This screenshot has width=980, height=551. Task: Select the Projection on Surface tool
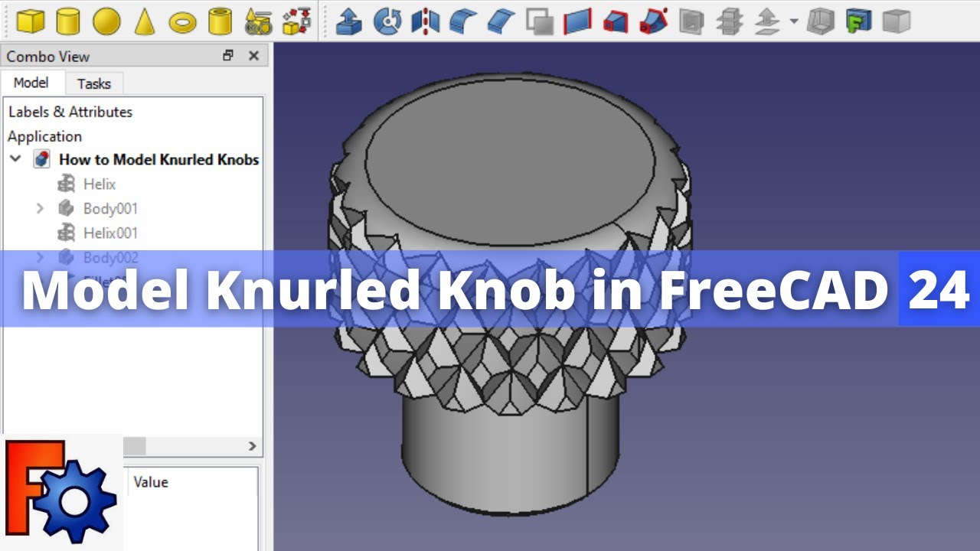859,21
